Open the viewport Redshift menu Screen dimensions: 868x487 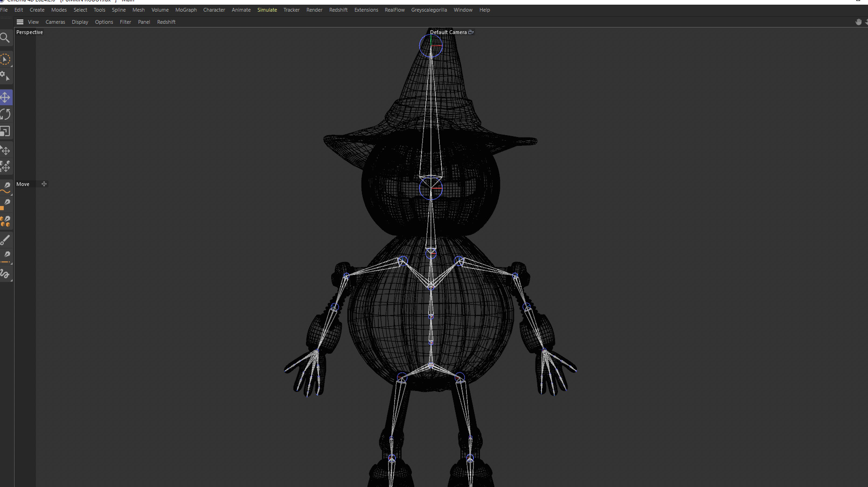coord(166,22)
